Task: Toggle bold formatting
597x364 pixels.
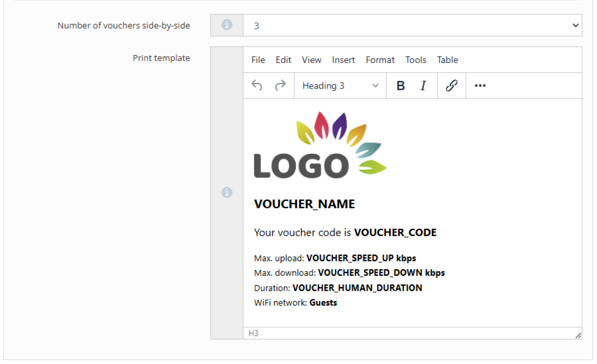Action: point(400,86)
